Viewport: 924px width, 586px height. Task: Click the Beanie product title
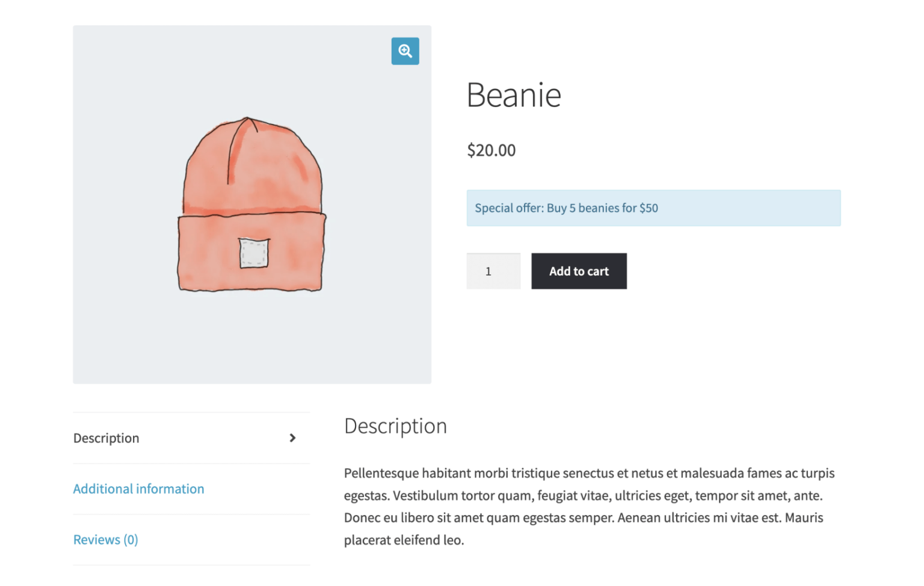pos(513,95)
